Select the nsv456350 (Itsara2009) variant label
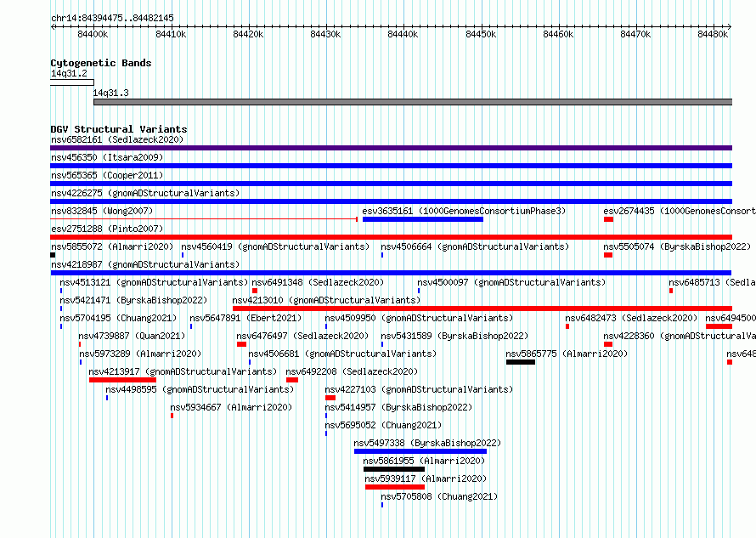 (x=107, y=157)
